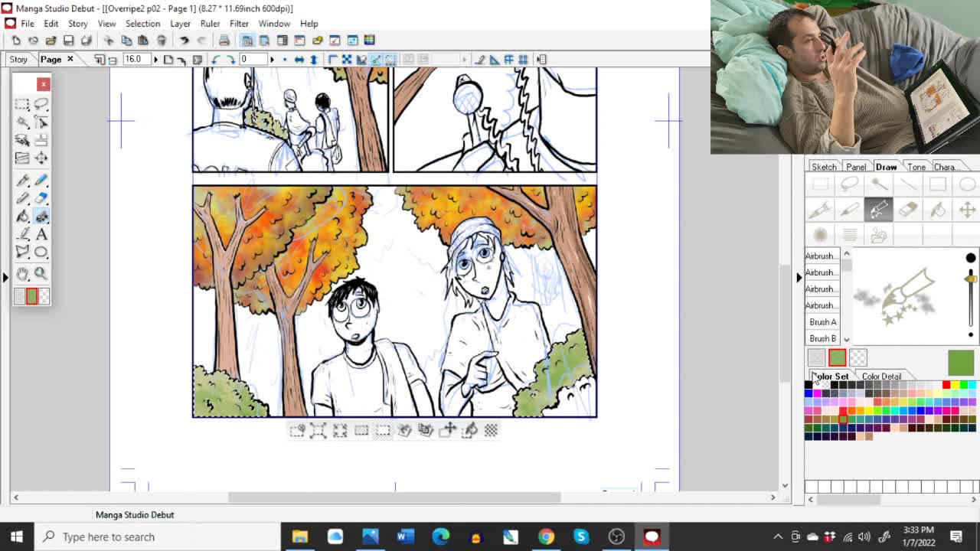Click the paste icon in main toolbar

[x=143, y=41]
